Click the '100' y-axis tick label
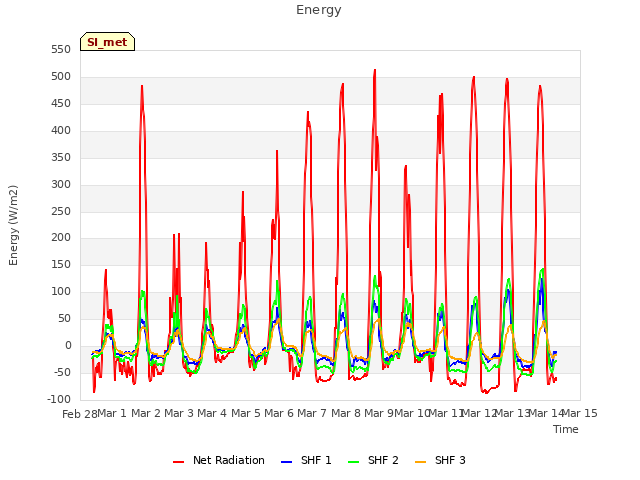The image size is (640, 480). click(x=61, y=291)
